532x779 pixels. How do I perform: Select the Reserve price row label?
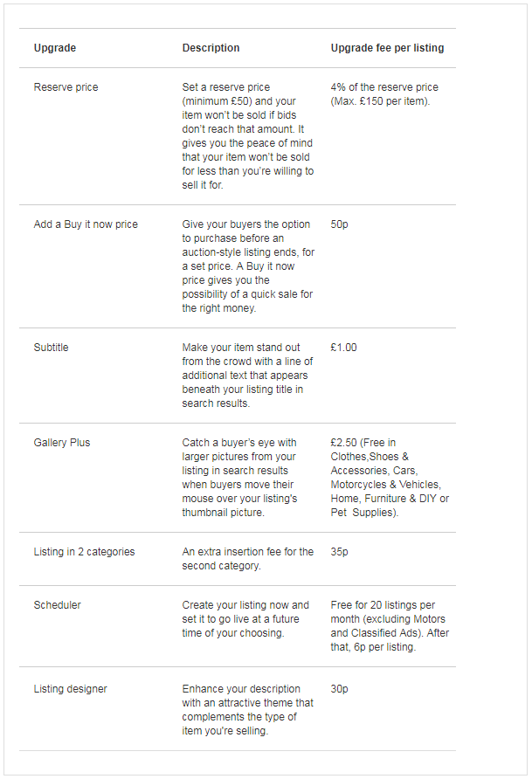coord(66,87)
